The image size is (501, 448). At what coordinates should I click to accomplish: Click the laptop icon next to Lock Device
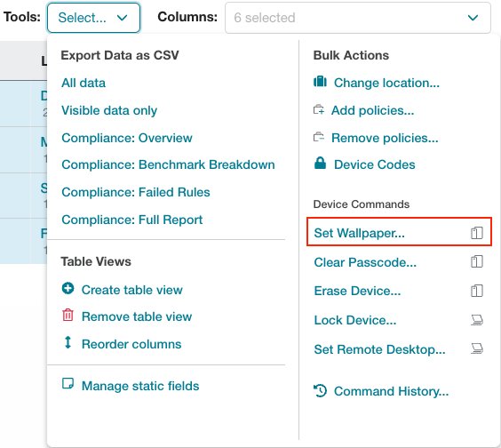point(477,320)
